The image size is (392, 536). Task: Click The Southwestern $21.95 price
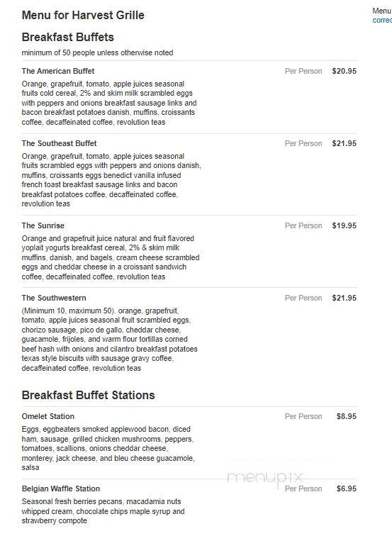click(x=345, y=298)
